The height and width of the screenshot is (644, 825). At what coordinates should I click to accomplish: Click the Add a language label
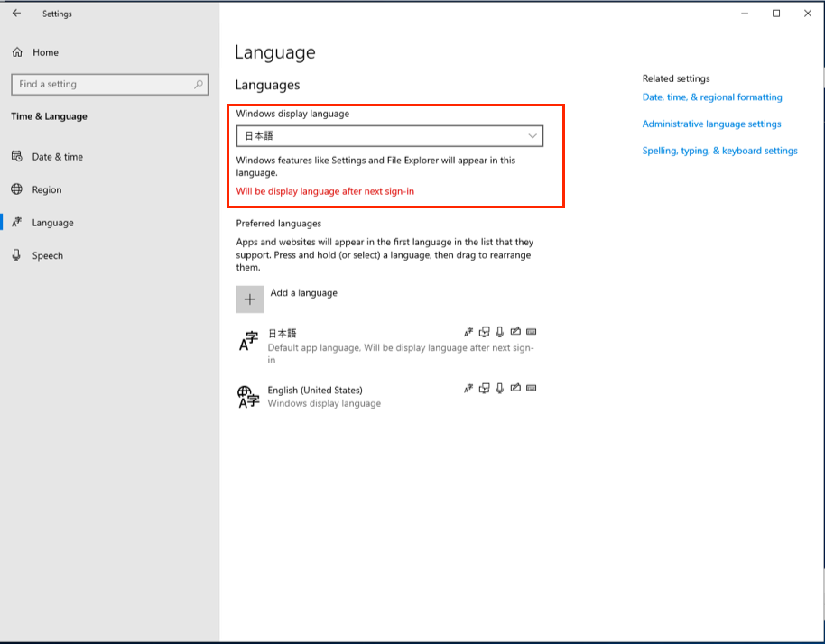303,293
